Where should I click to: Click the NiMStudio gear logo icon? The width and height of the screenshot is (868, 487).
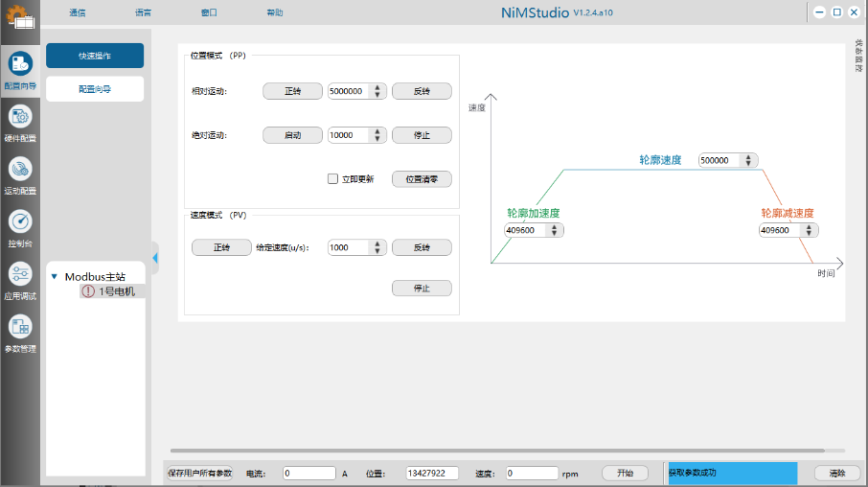click(20, 19)
